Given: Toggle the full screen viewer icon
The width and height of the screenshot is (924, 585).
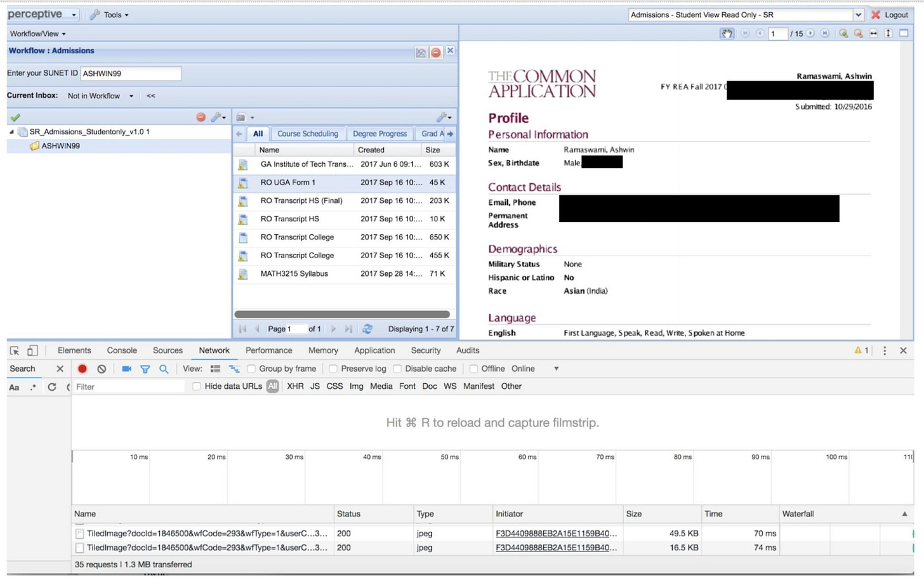Looking at the screenshot, I should [904, 34].
